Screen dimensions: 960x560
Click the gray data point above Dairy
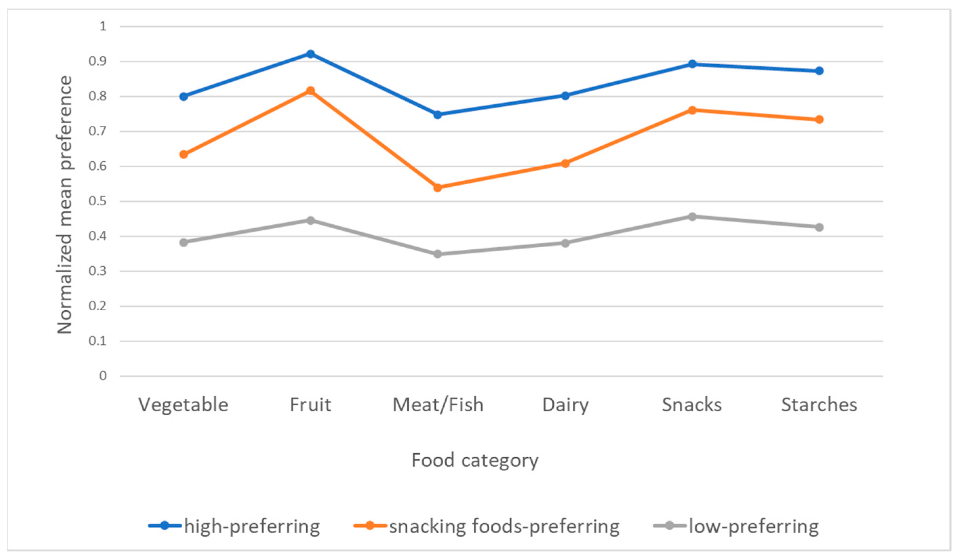coord(565,243)
